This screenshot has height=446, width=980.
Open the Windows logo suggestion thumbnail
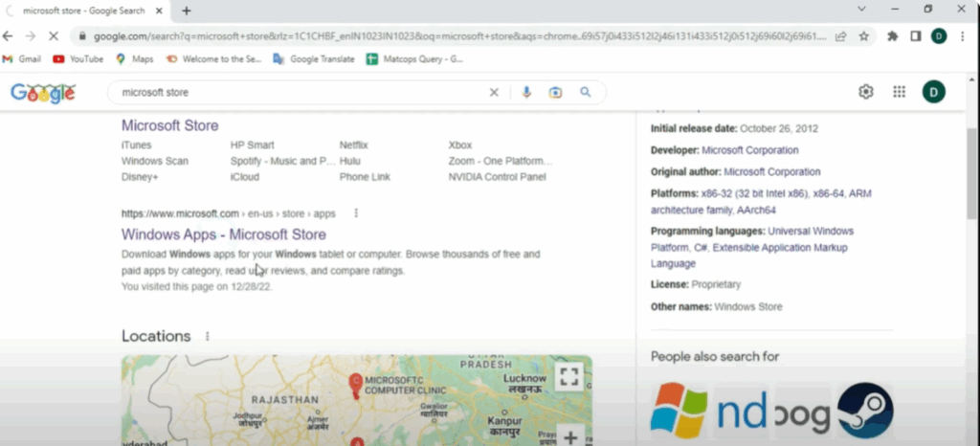pyautogui.click(x=679, y=410)
